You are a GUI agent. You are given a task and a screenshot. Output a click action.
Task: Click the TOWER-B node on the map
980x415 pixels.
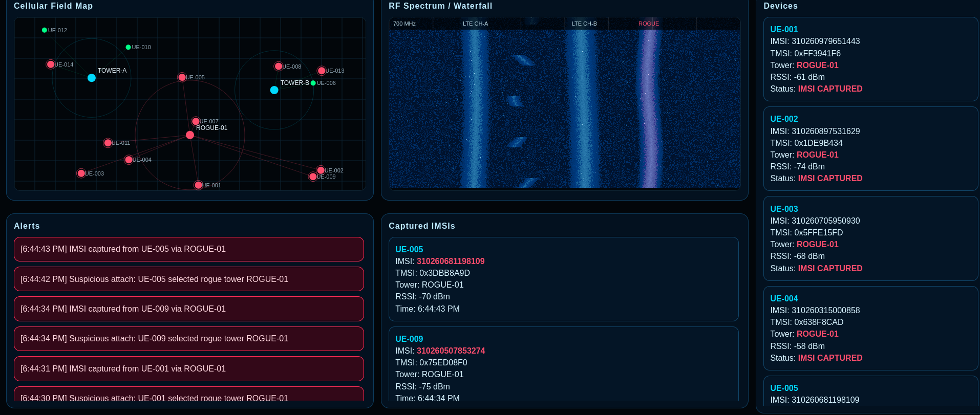(x=274, y=90)
